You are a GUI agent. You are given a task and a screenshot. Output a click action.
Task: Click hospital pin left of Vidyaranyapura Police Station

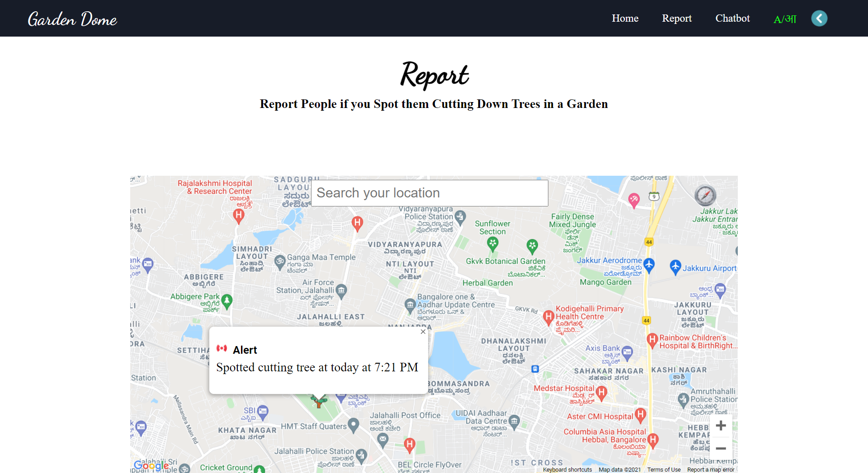358,224
